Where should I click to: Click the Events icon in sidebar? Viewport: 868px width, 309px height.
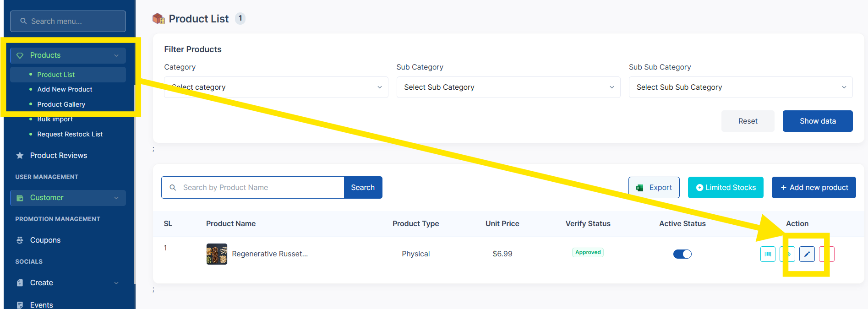(20, 305)
